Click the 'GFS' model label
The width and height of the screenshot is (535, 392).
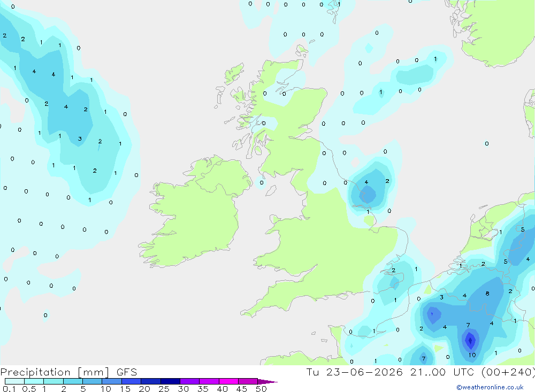[127, 372]
